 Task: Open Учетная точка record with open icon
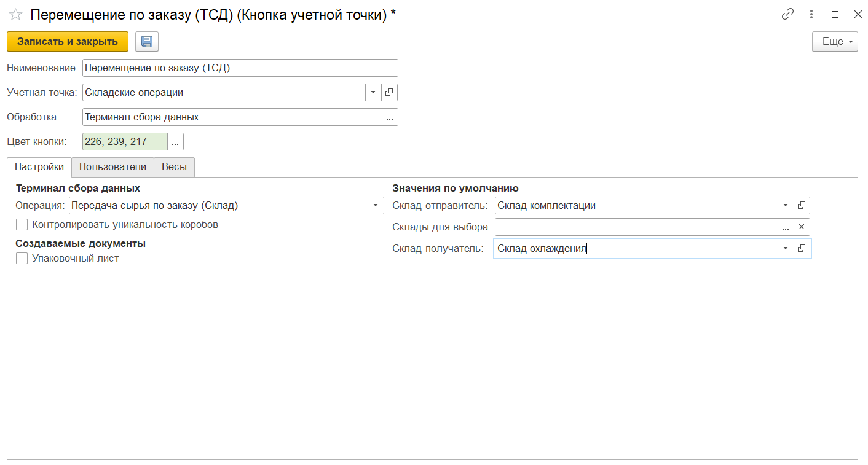[x=390, y=93]
